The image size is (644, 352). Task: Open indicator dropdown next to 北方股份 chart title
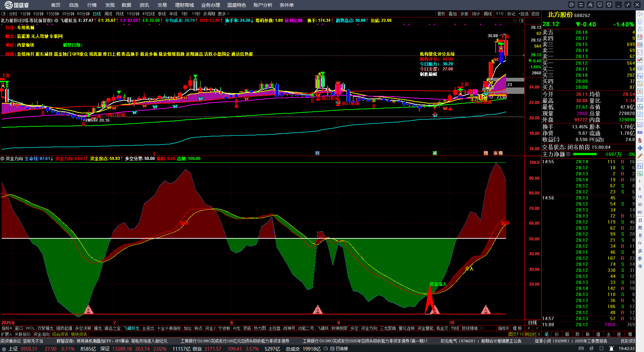(56, 20)
